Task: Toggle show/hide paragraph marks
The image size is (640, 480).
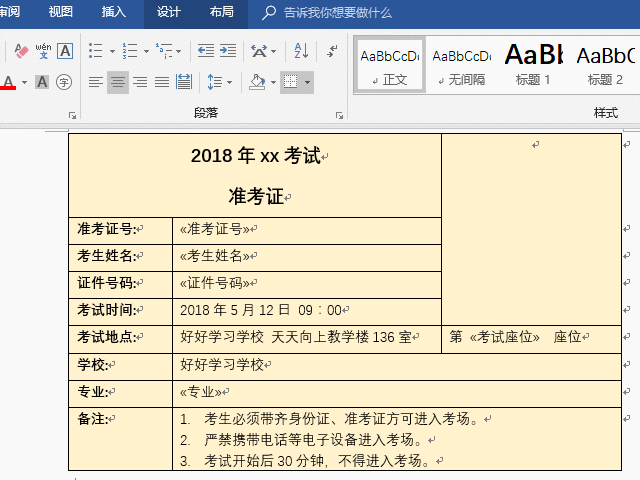Action: tap(332, 51)
